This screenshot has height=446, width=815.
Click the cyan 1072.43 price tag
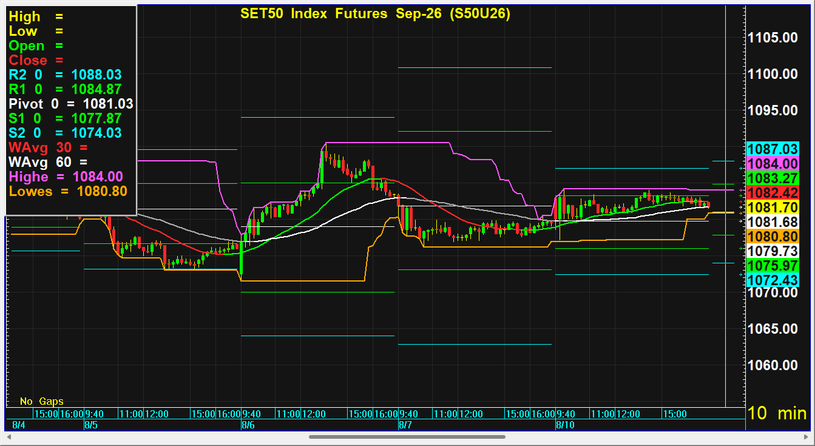point(772,280)
